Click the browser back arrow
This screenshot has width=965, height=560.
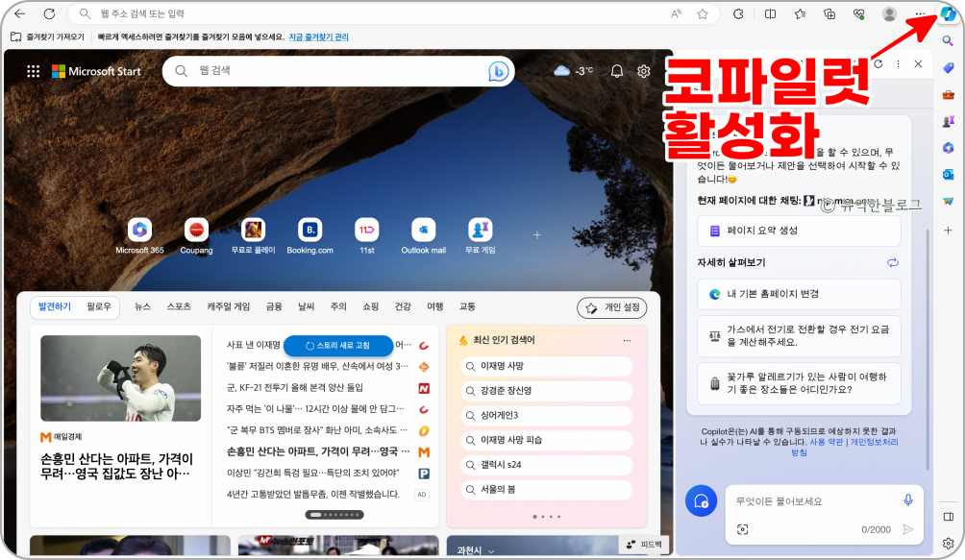coord(19,13)
